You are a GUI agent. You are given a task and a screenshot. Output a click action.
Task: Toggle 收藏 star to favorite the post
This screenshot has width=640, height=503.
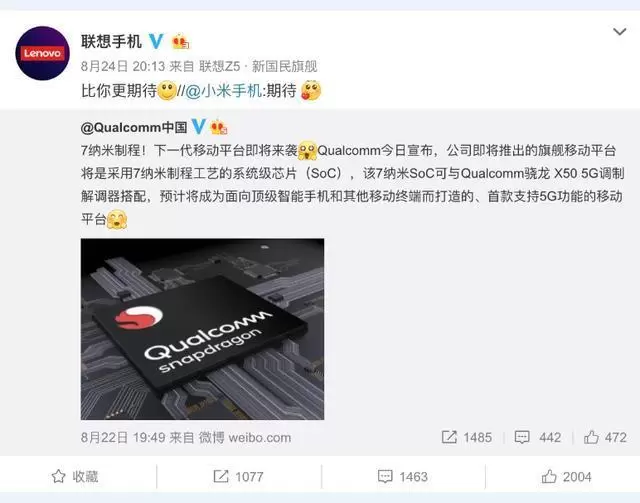tap(75, 476)
